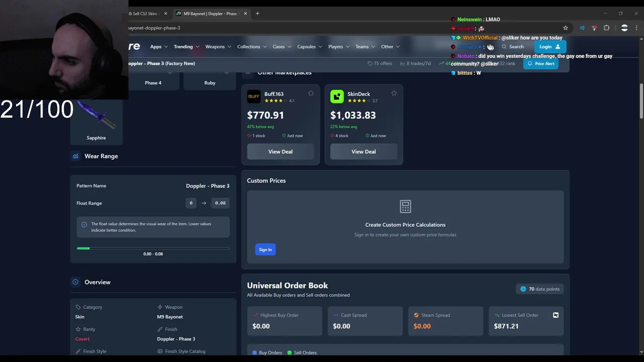Favorite SkinDeck marketplace with star icon

(x=394, y=93)
